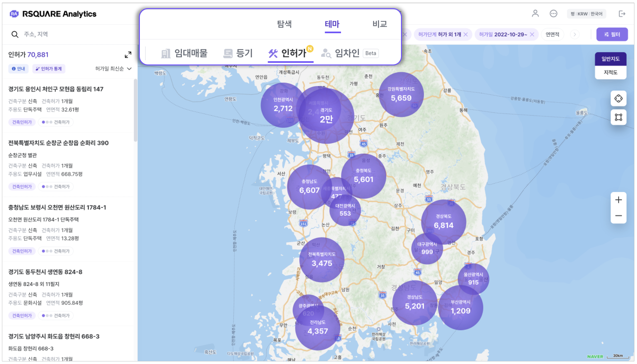Remove the 허가일 2022-10-29 filter chip
The height and width of the screenshot is (364, 637).
click(x=532, y=35)
